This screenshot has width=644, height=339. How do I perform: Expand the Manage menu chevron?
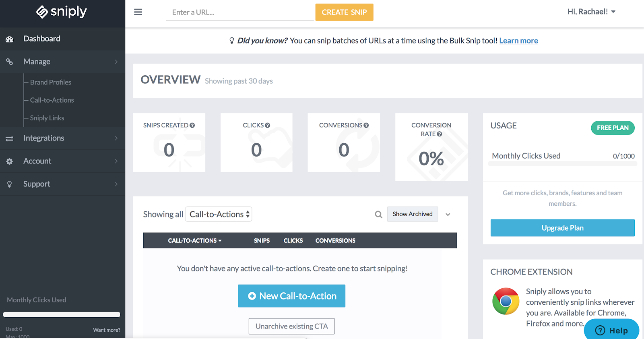[x=116, y=62]
